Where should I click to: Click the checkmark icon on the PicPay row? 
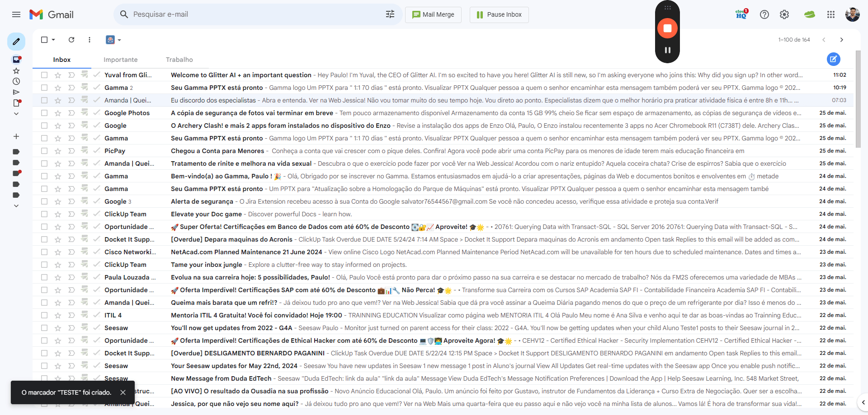[x=97, y=150]
